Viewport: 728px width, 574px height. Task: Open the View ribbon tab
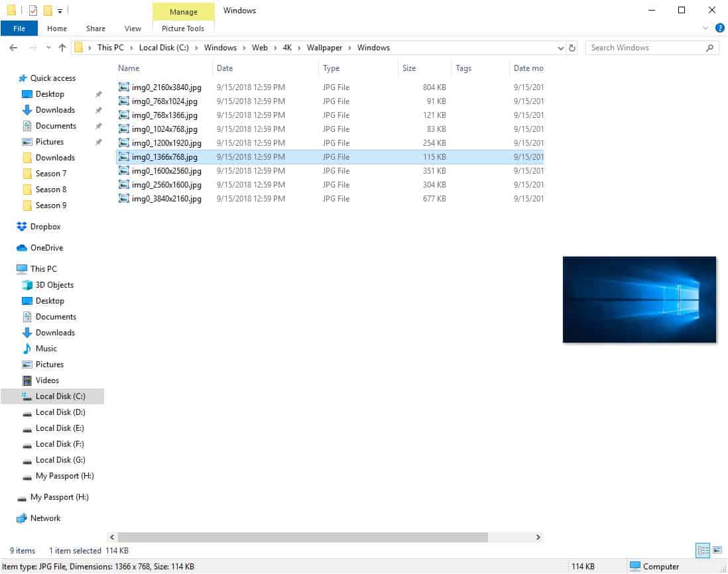tap(133, 29)
